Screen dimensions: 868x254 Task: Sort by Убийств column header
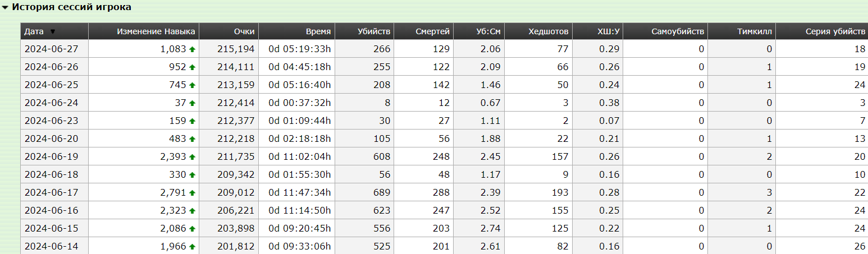tap(374, 31)
